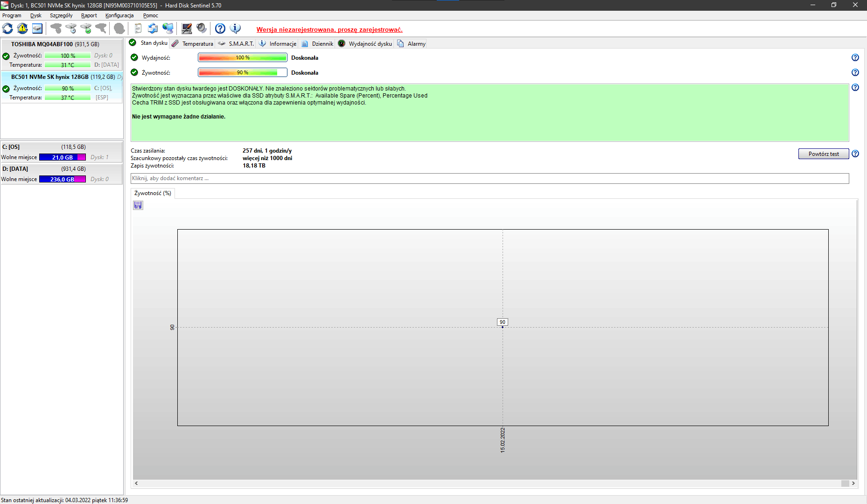Click the red Wersja niezarejestrowana registration link
867x504 pixels.
coord(329,29)
